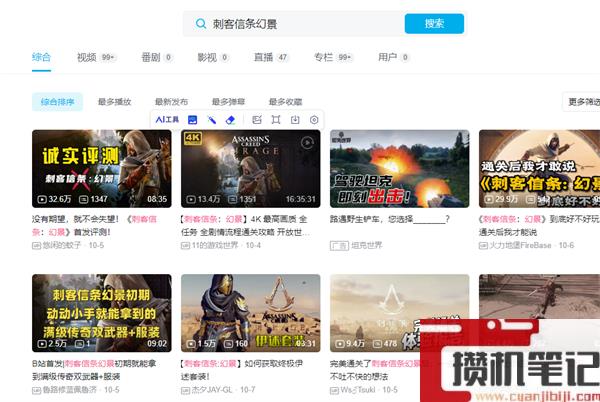
Task: Visit uploader 悠闲的蚊子 profile
Action: [x=62, y=245]
